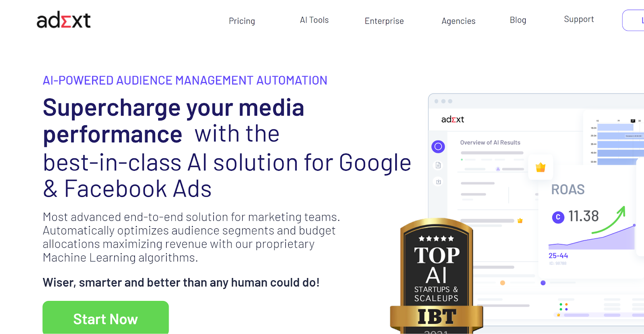
Task: Click the adext logo in the header
Action: 64,20
